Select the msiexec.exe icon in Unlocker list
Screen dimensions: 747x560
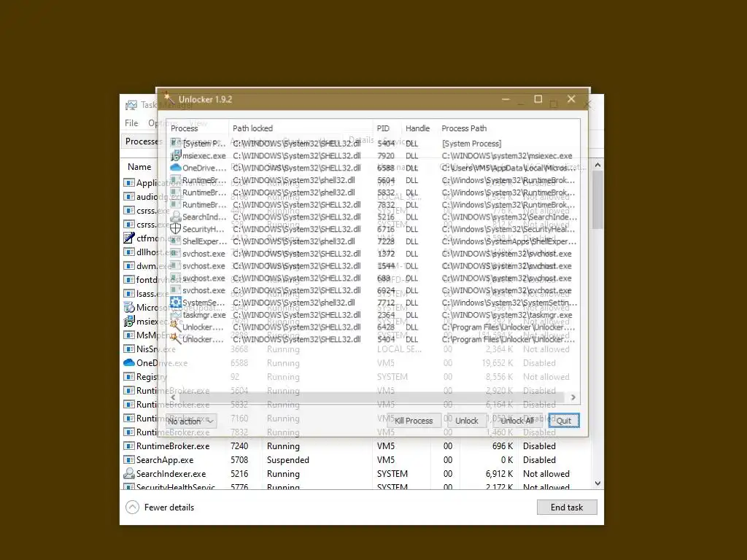pyautogui.click(x=175, y=155)
